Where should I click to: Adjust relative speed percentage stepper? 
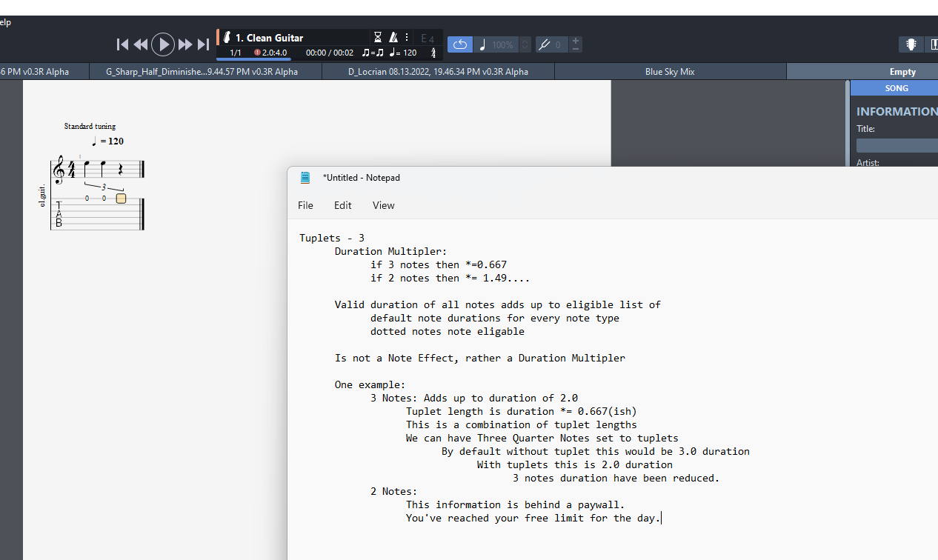(x=525, y=44)
